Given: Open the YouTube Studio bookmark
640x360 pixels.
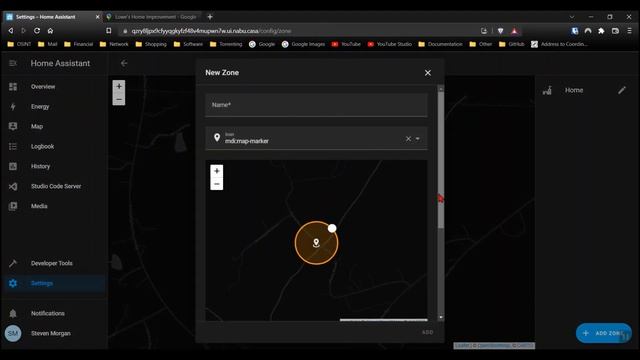Looking at the screenshot, I should point(389,44).
